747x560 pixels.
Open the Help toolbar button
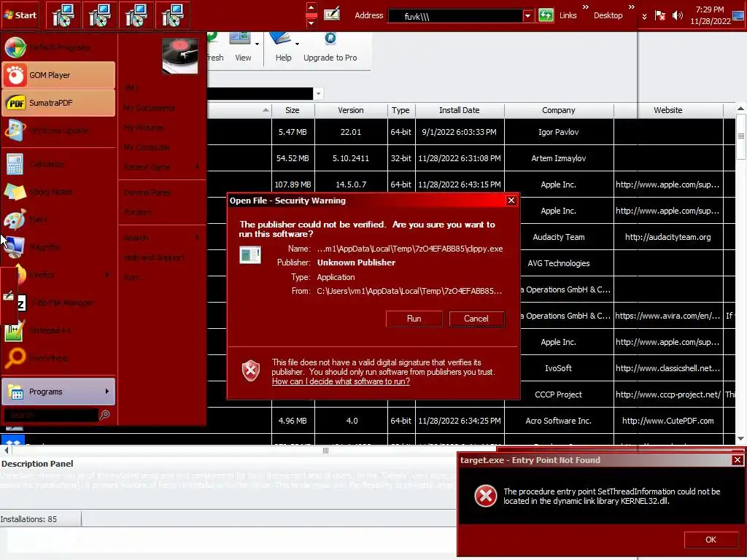(283, 47)
